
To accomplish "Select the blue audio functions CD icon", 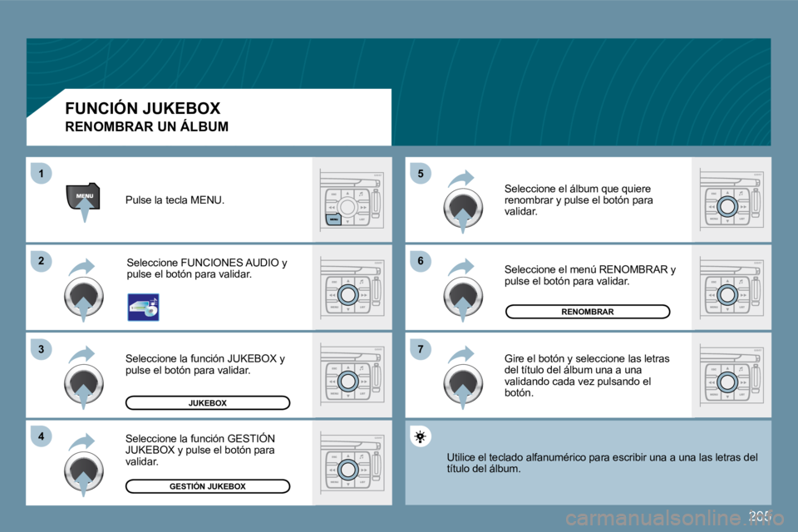I will [143, 307].
